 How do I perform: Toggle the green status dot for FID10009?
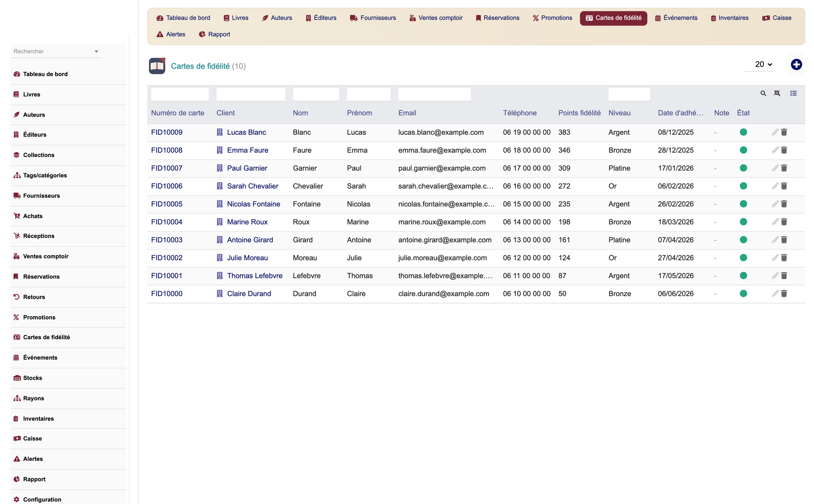click(743, 132)
